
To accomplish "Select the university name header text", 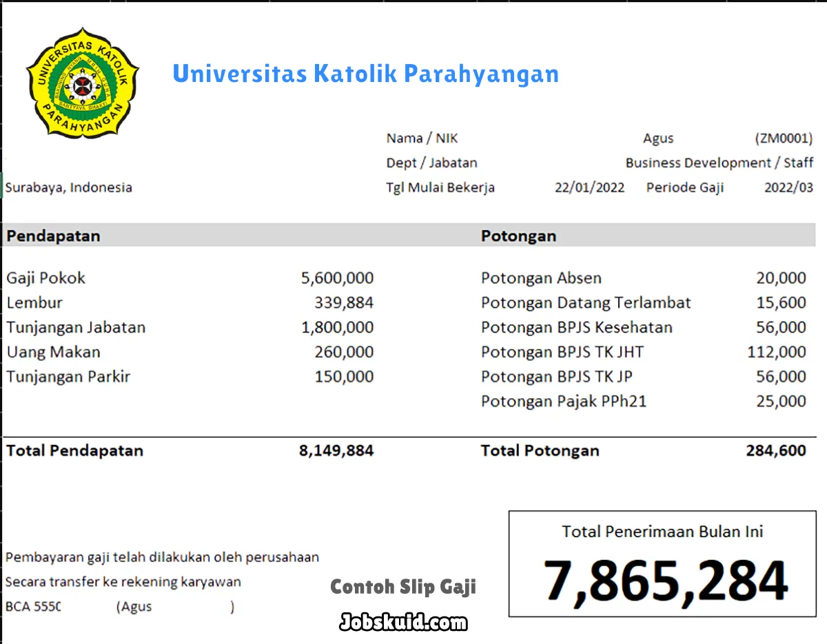I will (367, 74).
